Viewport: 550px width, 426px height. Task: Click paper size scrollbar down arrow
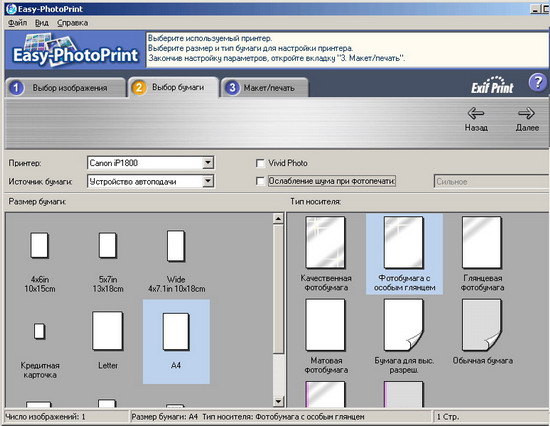[x=278, y=401]
